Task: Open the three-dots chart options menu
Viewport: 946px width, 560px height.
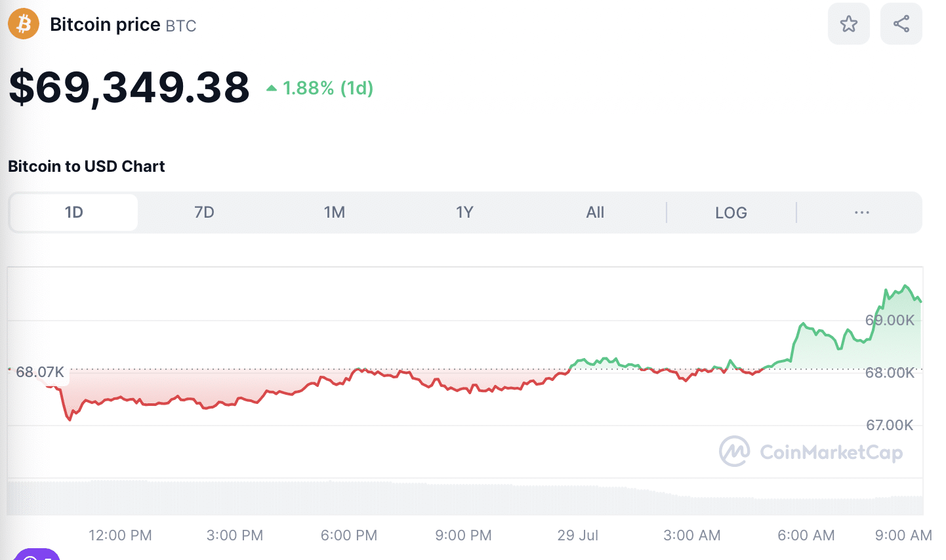Action: 862,212
